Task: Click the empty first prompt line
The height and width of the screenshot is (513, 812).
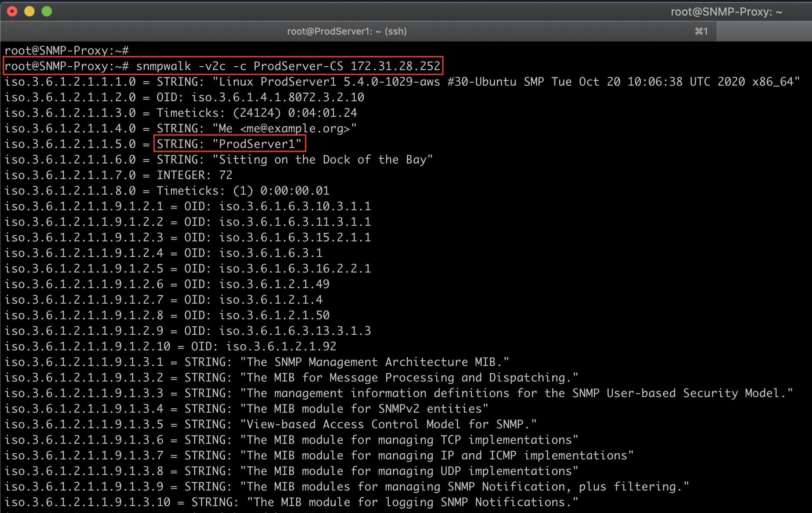Action: (66, 51)
